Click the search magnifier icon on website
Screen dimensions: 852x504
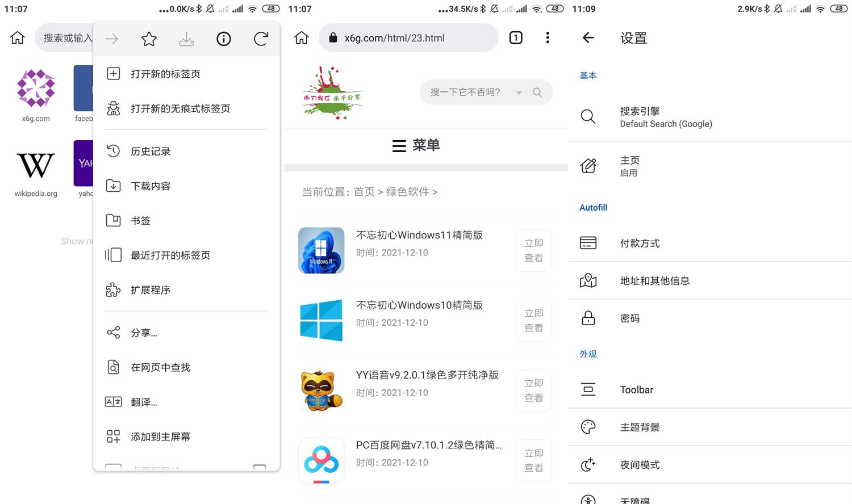537,93
